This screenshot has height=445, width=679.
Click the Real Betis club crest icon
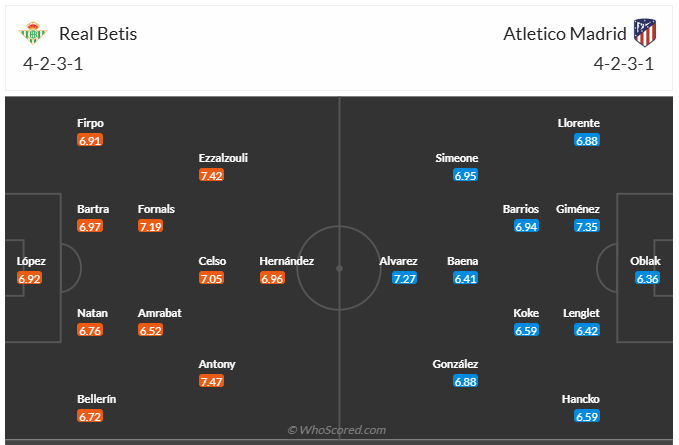(34, 33)
